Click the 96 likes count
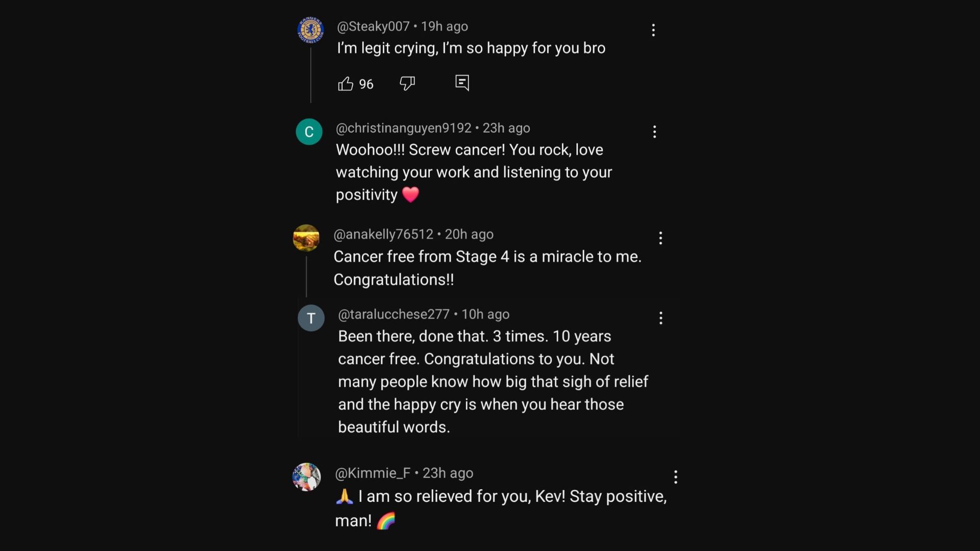 (366, 84)
